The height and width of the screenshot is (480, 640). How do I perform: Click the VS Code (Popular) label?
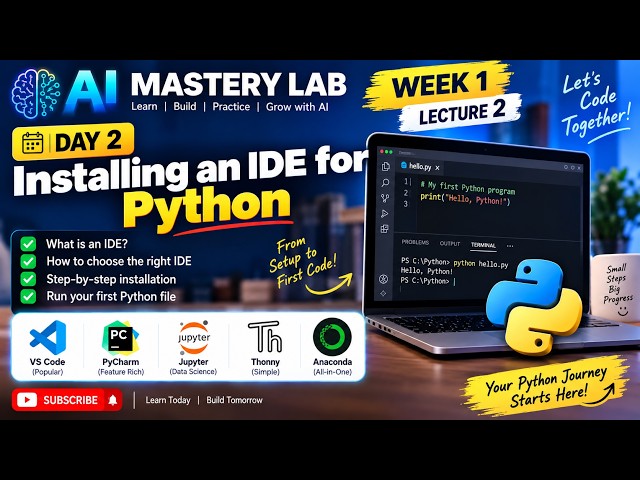point(47,366)
